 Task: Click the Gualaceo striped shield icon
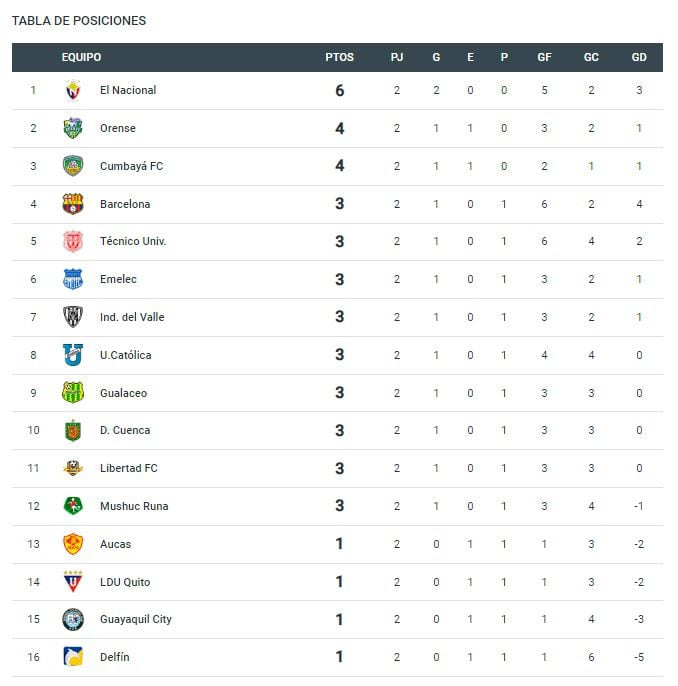click(x=73, y=392)
